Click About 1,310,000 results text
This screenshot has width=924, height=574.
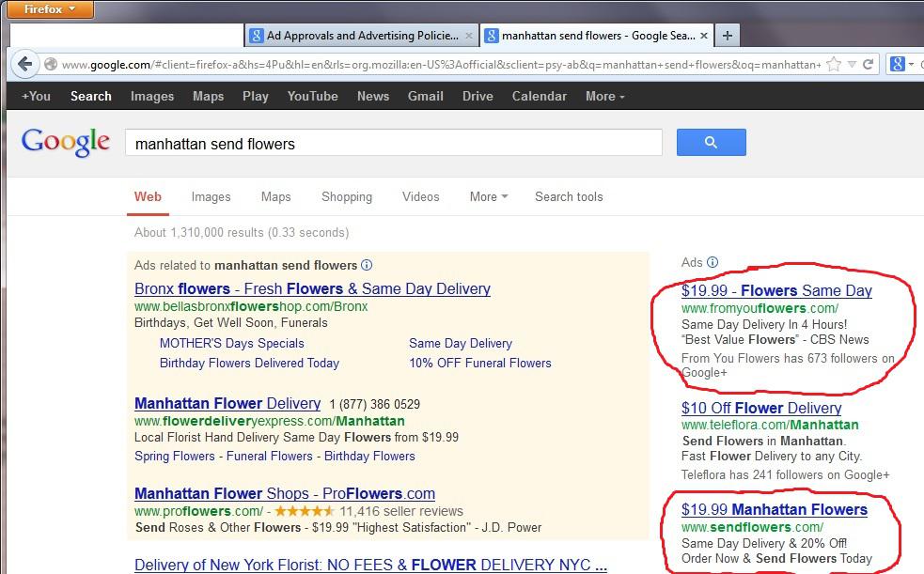[x=242, y=233]
